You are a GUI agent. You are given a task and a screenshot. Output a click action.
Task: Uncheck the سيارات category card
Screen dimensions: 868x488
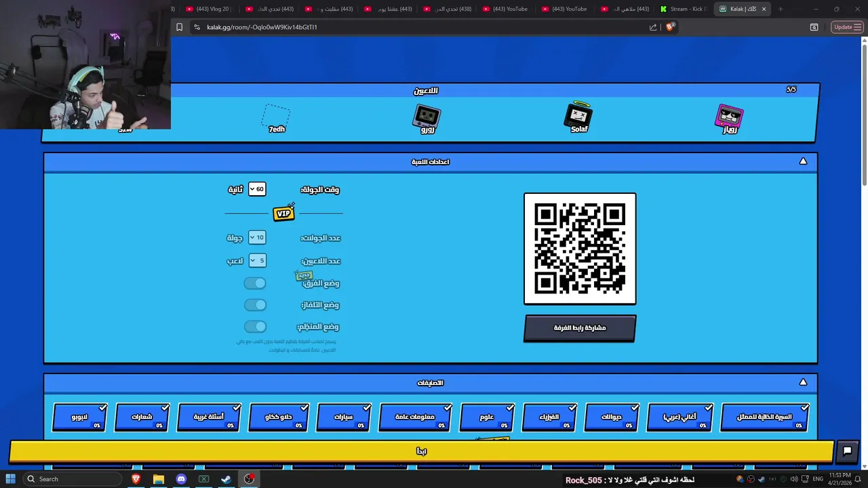[x=343, y=418]
